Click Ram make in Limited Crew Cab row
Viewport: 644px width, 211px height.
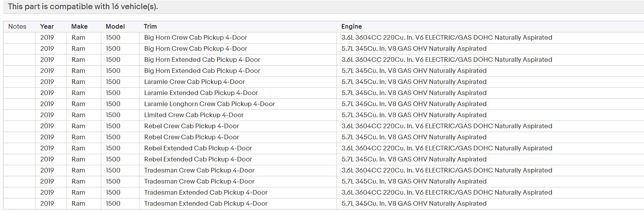coord(78,115)
